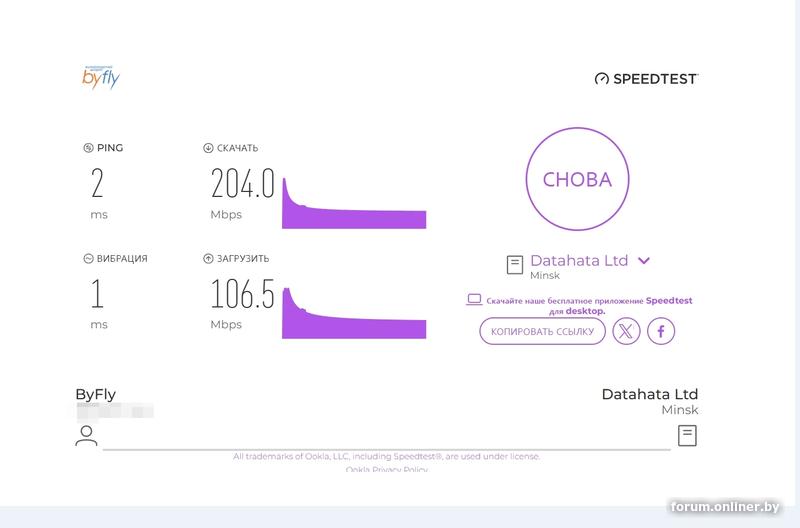Share result on X (Twitter)

[x=626, y=331]
